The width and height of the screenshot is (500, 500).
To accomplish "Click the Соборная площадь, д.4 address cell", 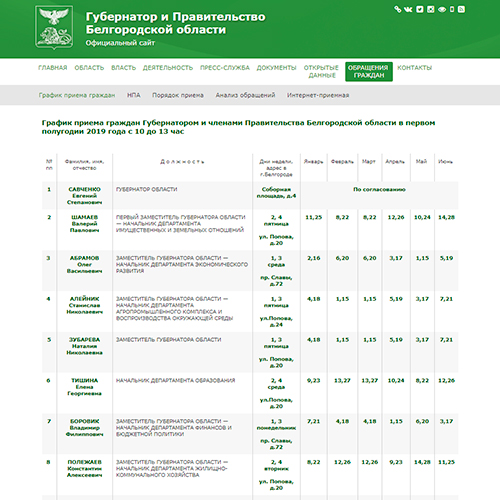I will (276, 193).
